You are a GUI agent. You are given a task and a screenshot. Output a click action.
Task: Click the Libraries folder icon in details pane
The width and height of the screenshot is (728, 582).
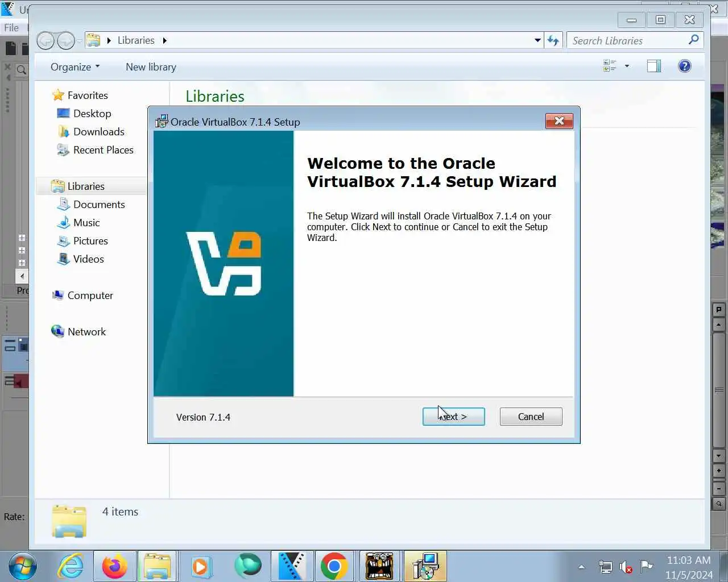[69, 521]
